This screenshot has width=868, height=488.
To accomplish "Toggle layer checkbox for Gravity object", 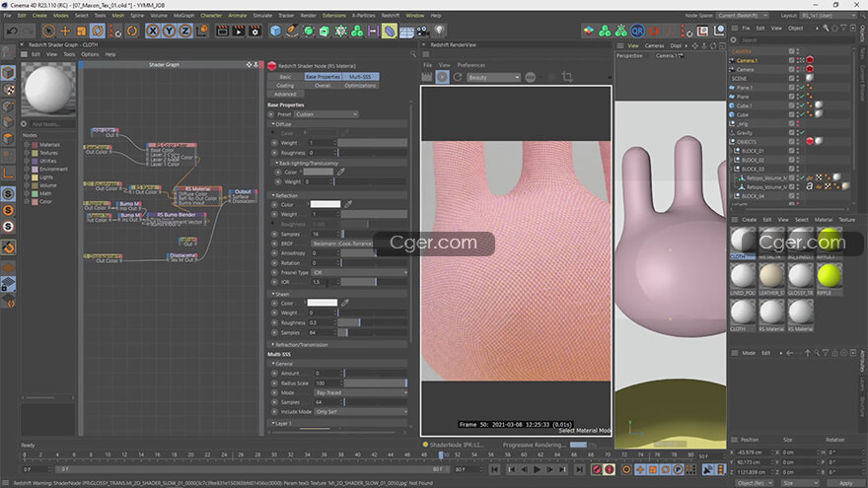I will point(792,133).
